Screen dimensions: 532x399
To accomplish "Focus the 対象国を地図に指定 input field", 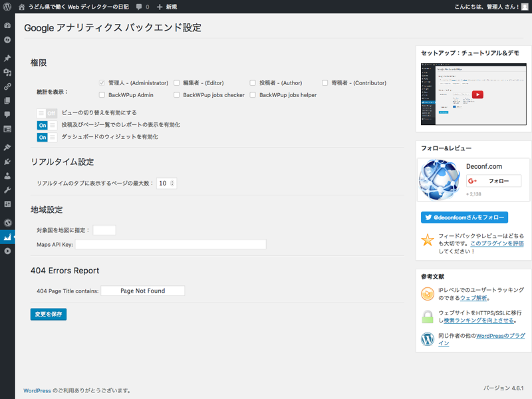I will click(104, 230).
